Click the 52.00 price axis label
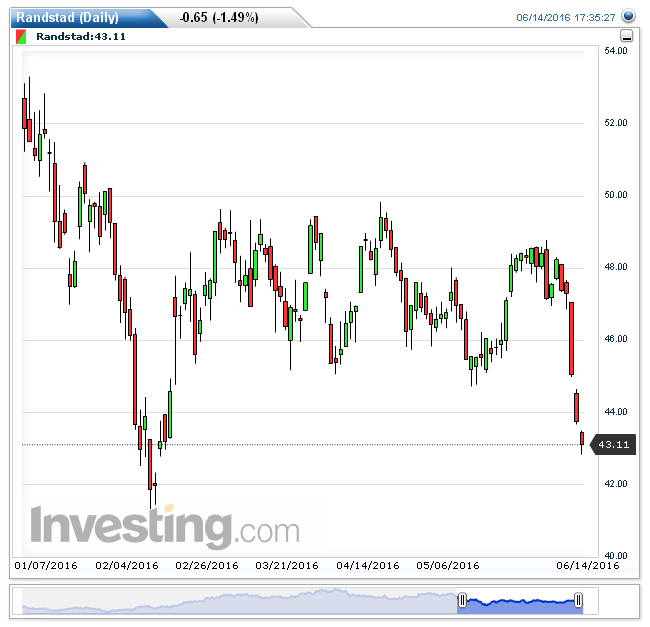 (x=616, y=123)
